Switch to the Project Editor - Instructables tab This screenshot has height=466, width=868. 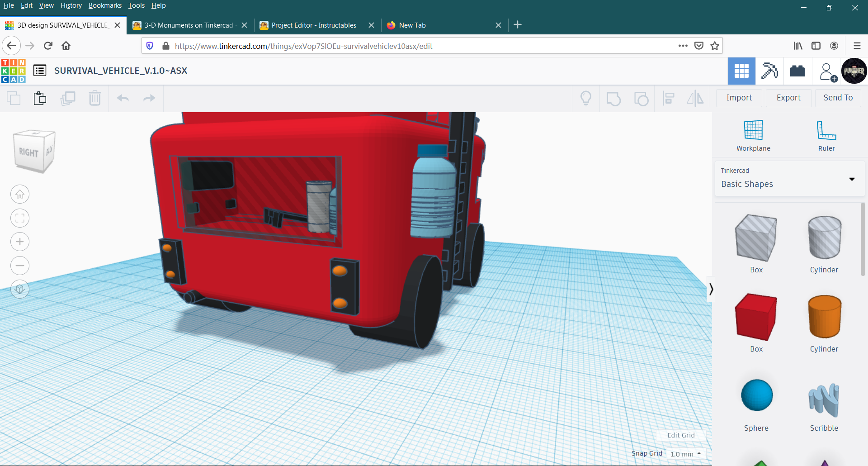tap(315, 25)
